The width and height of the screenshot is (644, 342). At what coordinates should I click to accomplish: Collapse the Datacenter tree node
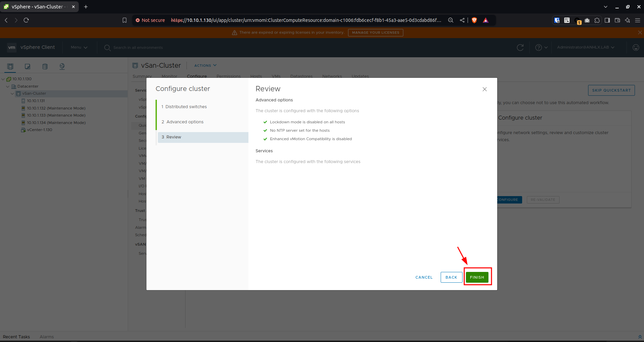[8, 86]
